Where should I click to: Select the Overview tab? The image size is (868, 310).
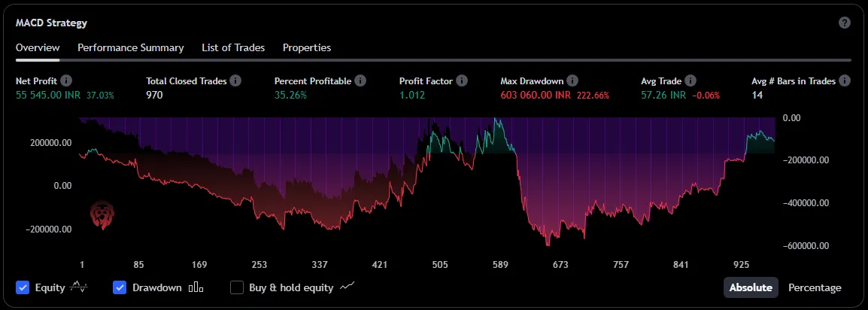[38, 47]
